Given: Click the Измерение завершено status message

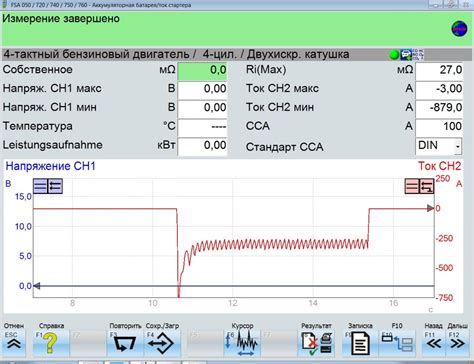Looking at the screenshot, I should coord(61,19).
